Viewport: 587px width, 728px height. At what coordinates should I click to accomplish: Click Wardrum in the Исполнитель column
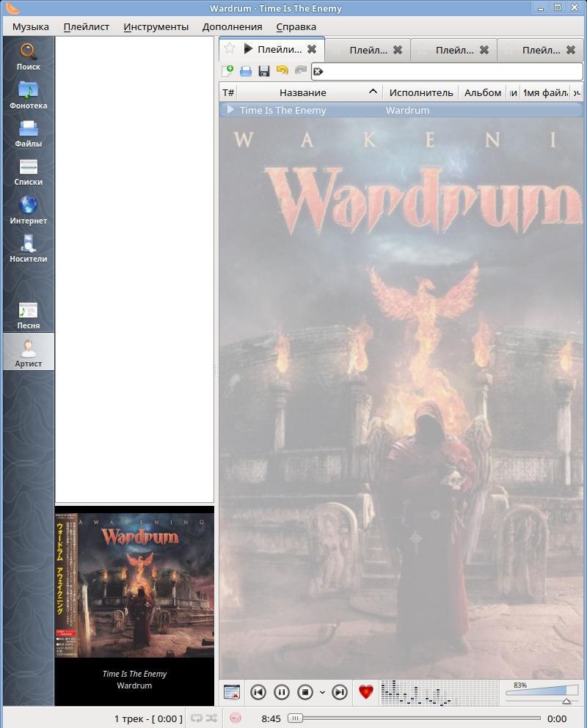pyautogui.click(x=408, y=110)
